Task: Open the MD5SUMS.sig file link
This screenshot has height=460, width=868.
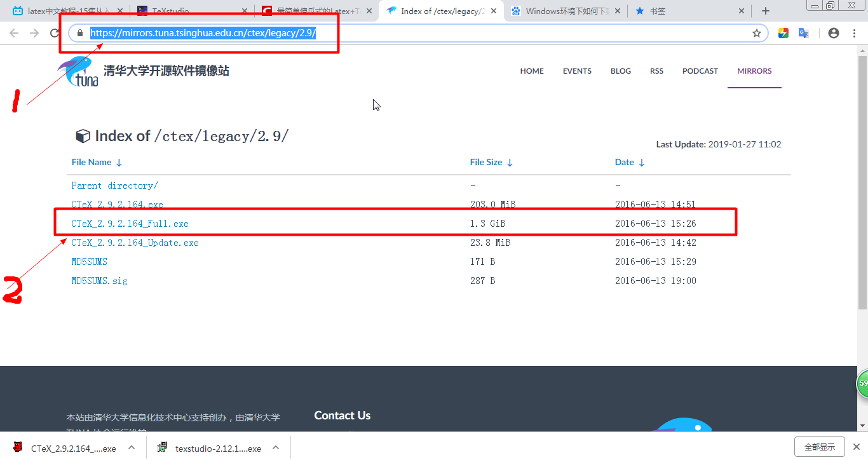Action: click(x=99, y=281)
